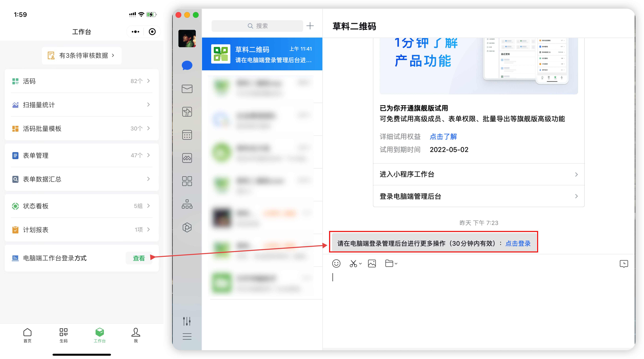644x359 pixels.
Task: Tap the circular close target icon in phone header
Action: pyautogui.click(x=152, y=32)
